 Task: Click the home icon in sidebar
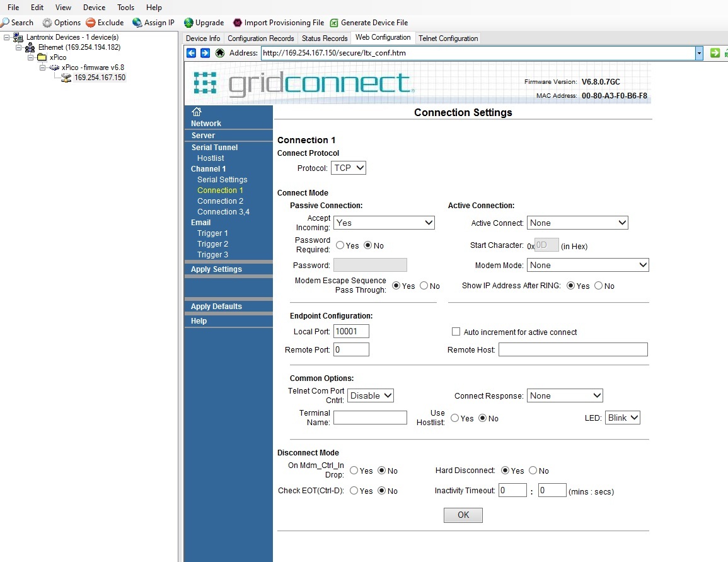[197, 112]
